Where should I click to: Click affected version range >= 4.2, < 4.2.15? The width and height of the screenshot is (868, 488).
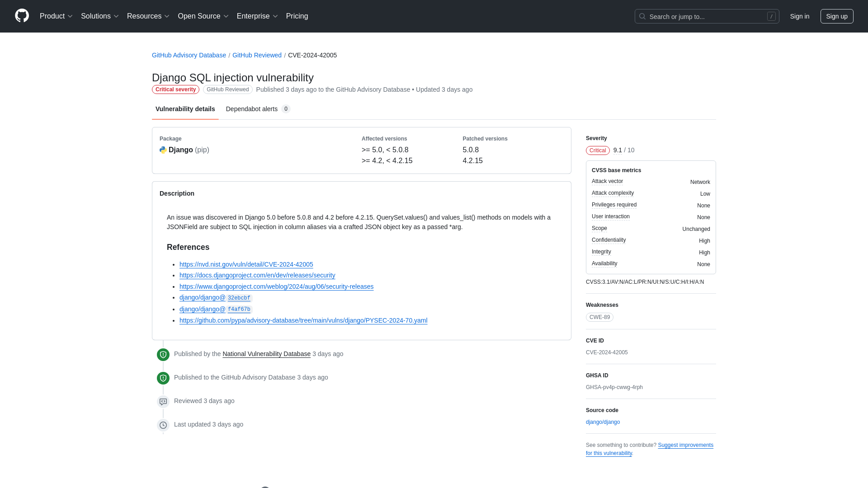coord(387,161)
